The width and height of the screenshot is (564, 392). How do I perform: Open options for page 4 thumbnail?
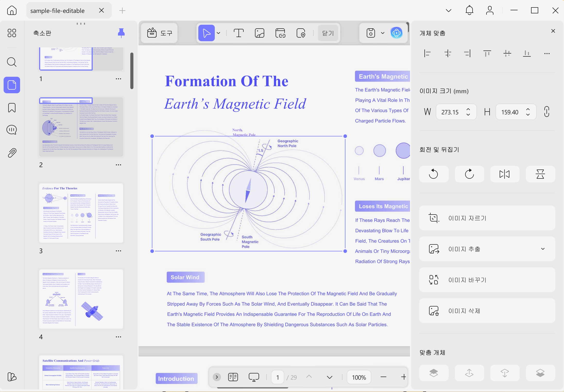coord(118,337)
